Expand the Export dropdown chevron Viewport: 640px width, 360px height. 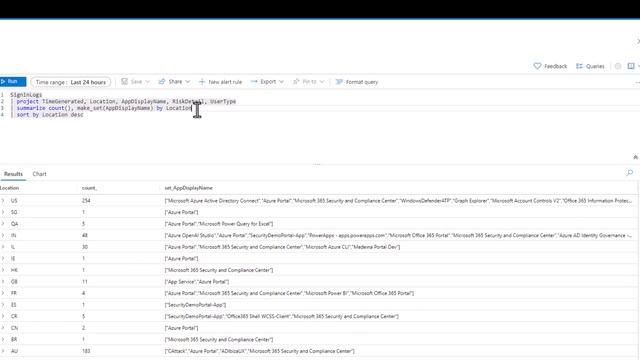click(281, 82)
